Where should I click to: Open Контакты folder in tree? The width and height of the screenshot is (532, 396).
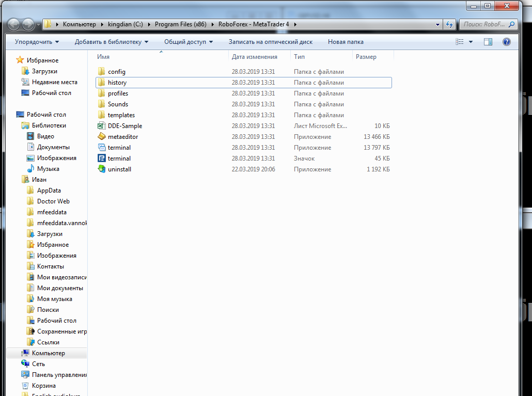point(51,266)
